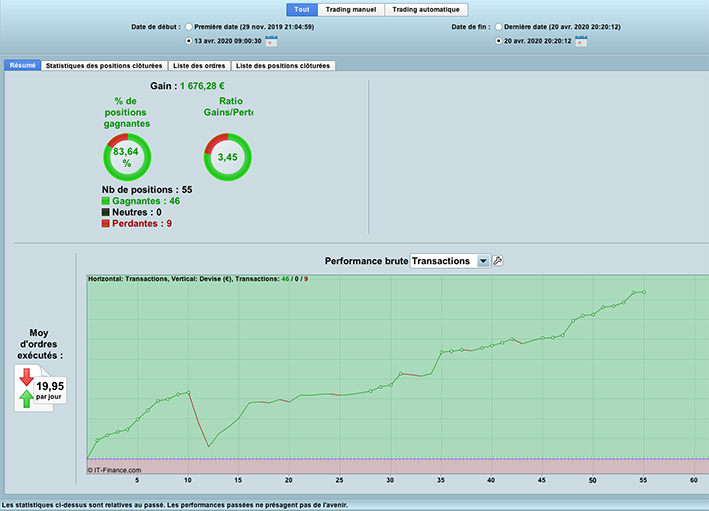
Task: Open the Liste des ordres tab
Action: pyautogui.click(x=199, y=66)
